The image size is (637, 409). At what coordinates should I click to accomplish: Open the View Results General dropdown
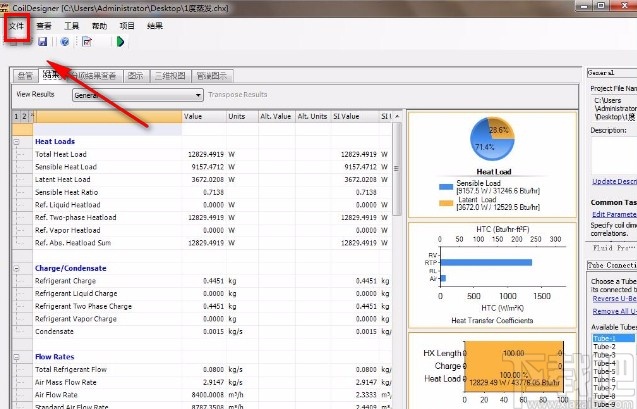[138, 95]
